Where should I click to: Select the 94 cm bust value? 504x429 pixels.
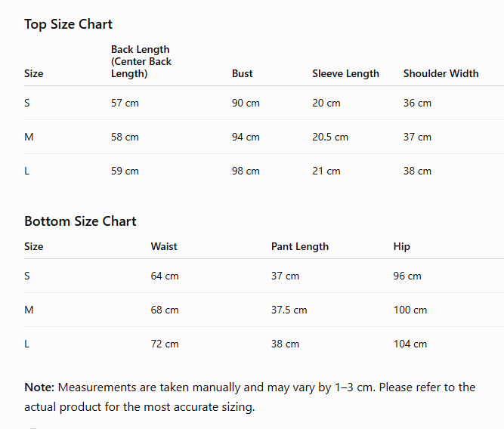[x=246, y=137]
